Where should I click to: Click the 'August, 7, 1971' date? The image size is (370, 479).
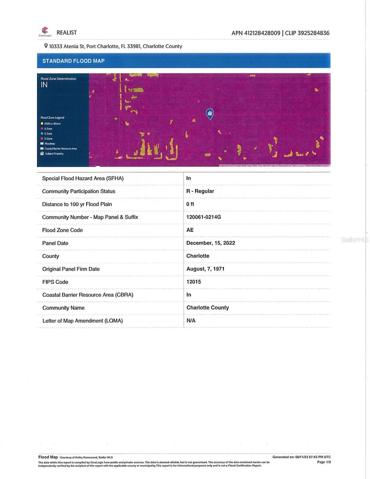coord(205,269)
